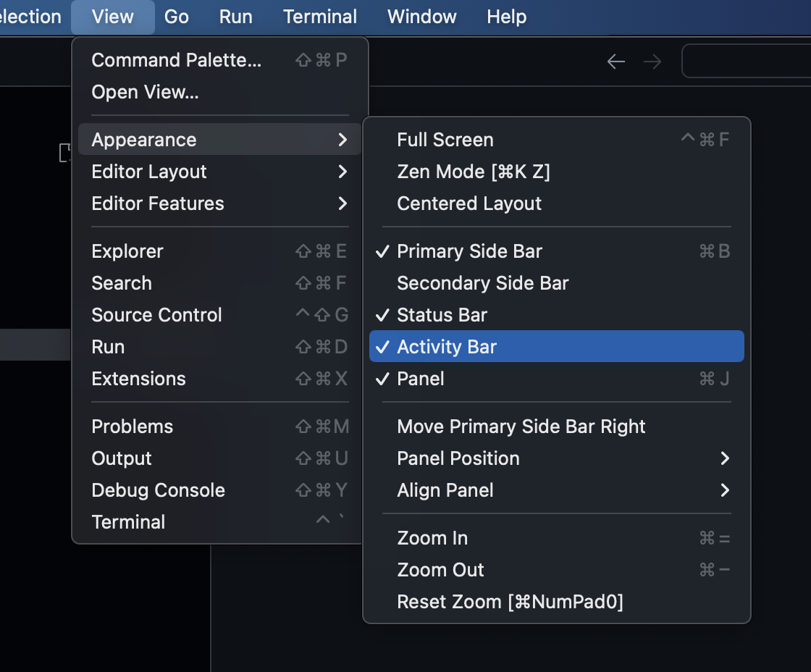Image resolution: width=811 pixels, height=672 pixels.
Task: Expand the Panel Position submenu
Action: (458, 458)
